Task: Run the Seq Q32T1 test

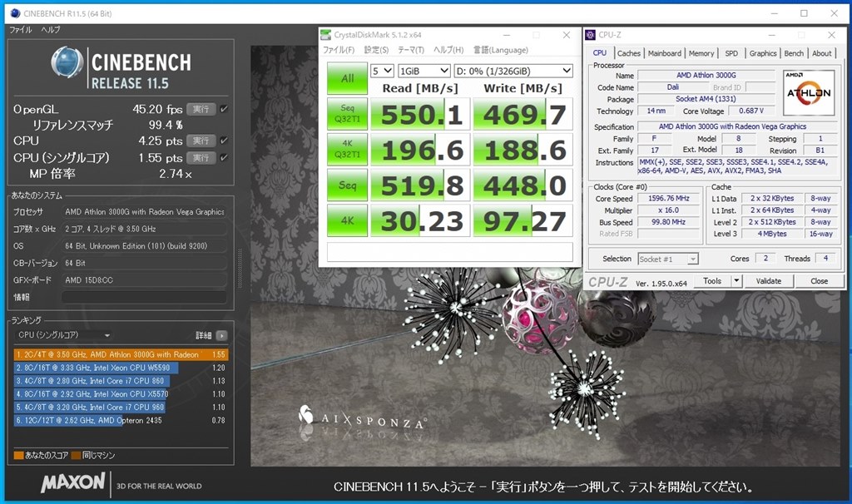Action: point(347,113)
